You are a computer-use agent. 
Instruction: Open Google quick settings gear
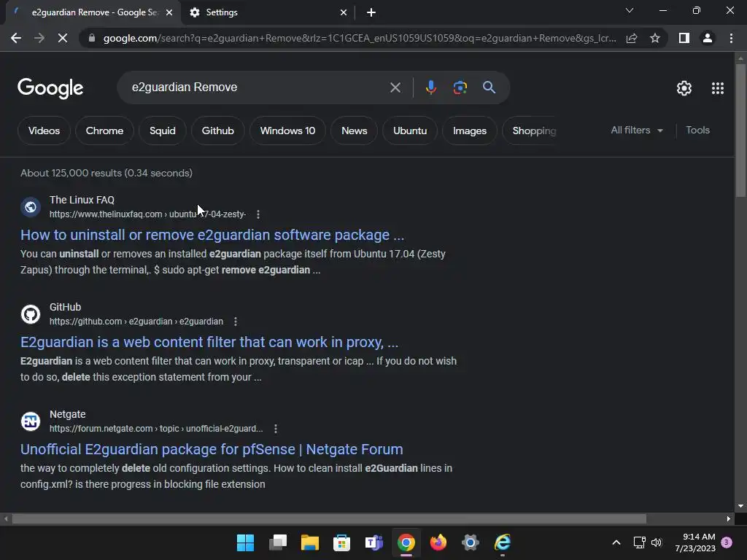click(x=684, y=88)
